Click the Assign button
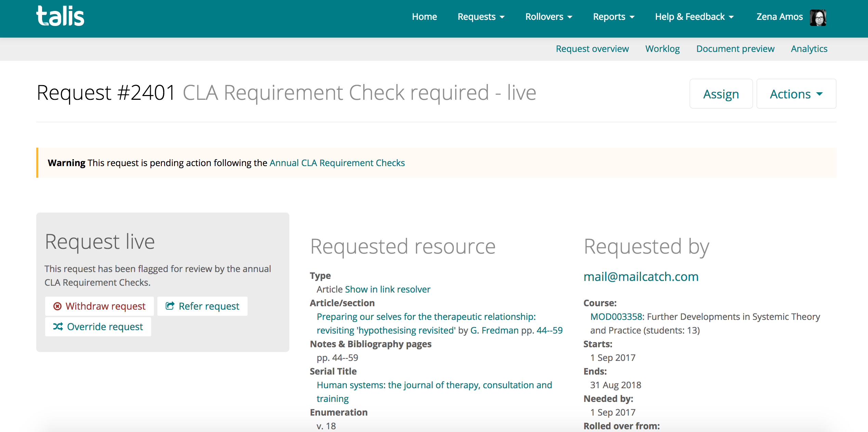The width and height of the screenshot is (868, 432). (x=721, y=94)
